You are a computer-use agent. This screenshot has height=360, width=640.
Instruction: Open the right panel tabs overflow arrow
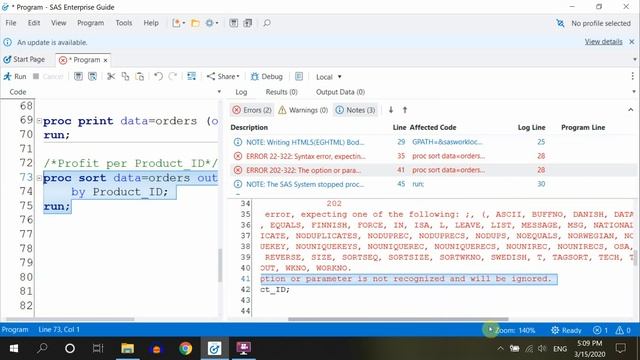coord(634,92)
